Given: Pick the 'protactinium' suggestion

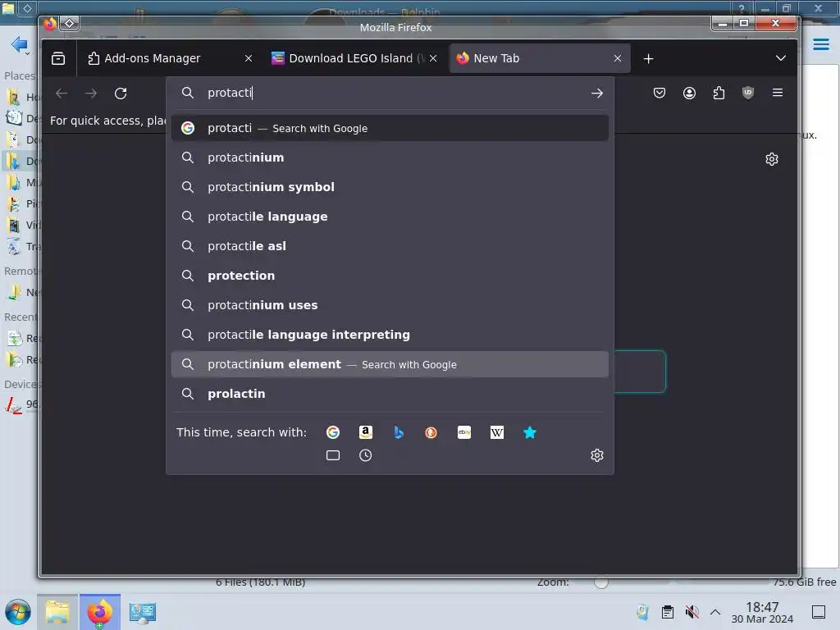Looking at the screenshot, I should click(390, 157).
